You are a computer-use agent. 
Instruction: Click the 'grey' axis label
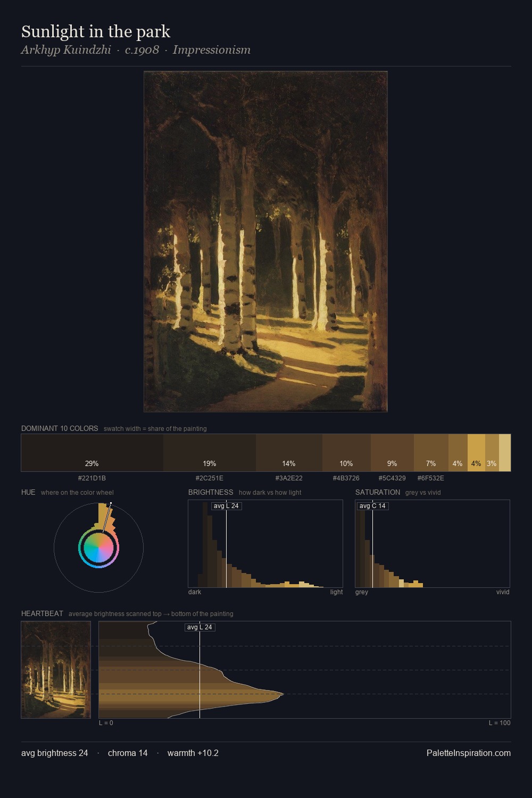[x=362, y=592]
